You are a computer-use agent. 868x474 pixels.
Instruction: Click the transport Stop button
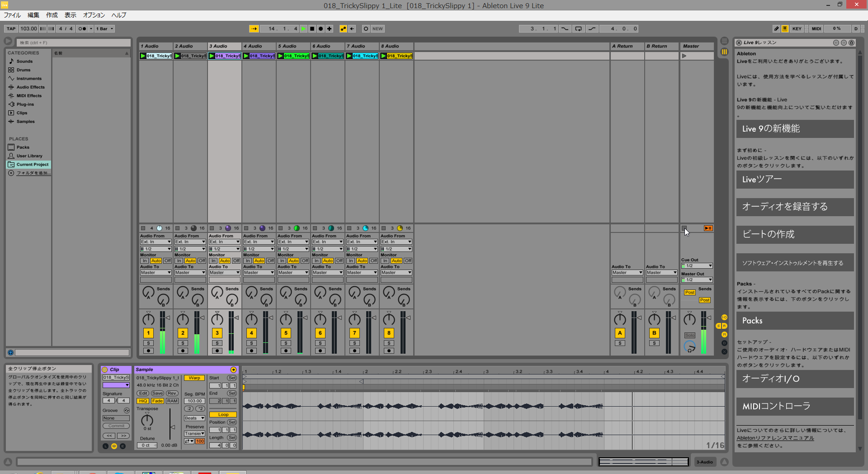(x=312, y=28)
